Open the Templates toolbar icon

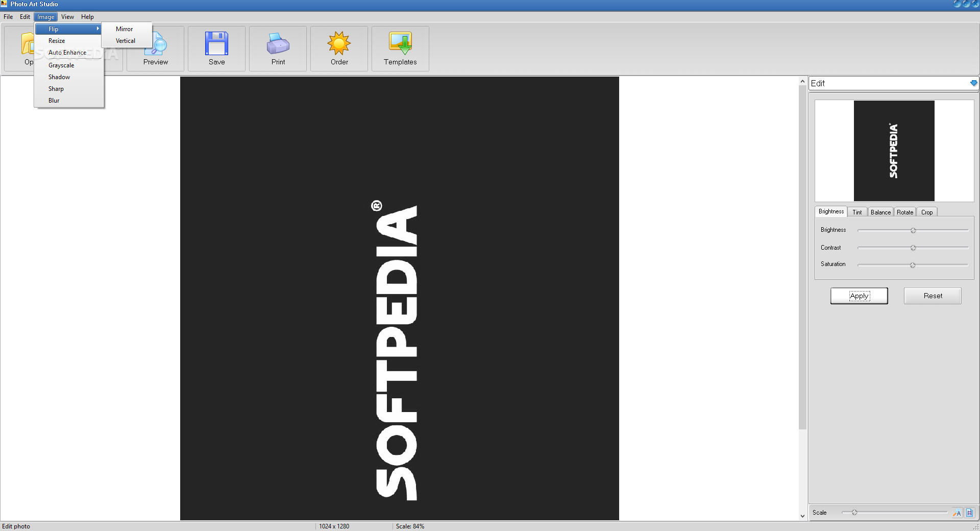click(x=401, y=49)
